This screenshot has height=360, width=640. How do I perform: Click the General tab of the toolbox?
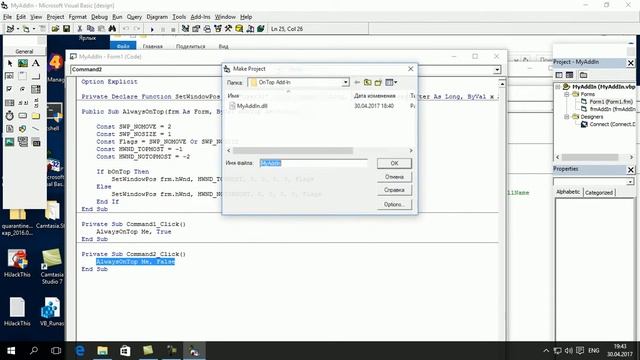point(24,51)
